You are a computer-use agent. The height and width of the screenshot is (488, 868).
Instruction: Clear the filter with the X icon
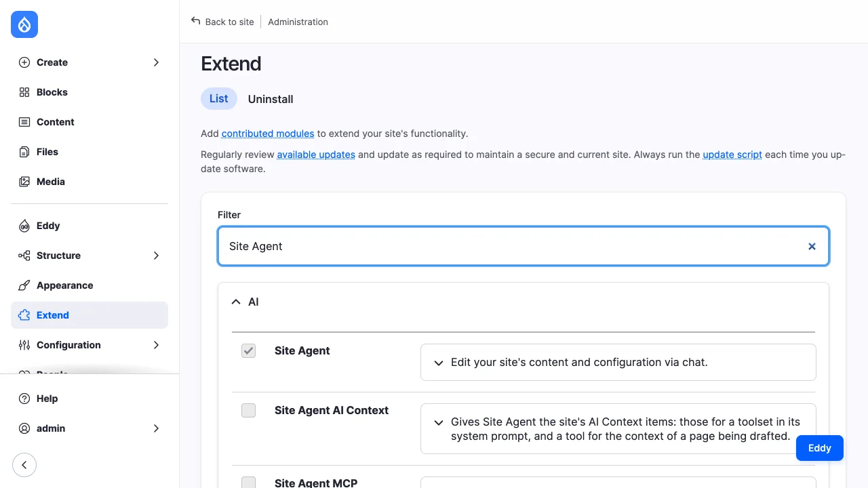point(812,246)
